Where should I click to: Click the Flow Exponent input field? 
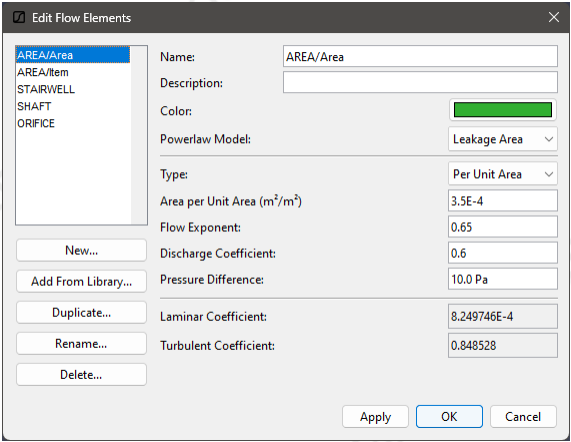[503, 227]
